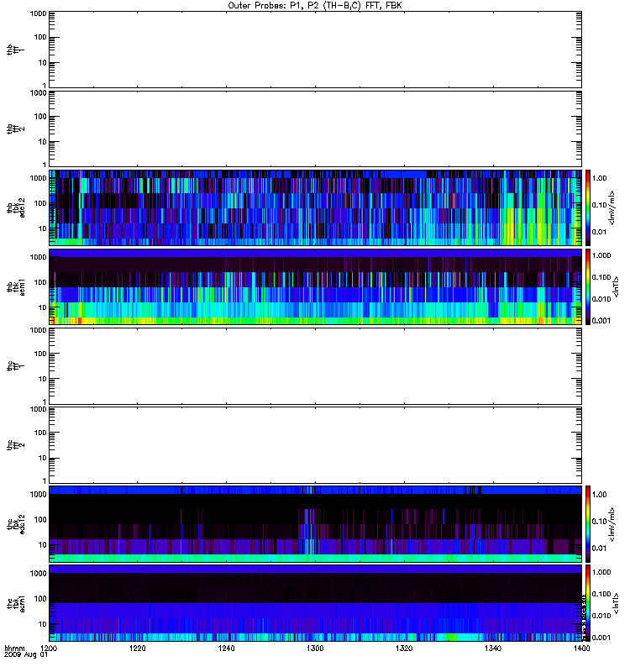630x672 pixels.
Task: Click inside the thb fbk edc12 spectrogram
Action: (x=315, y=207)
